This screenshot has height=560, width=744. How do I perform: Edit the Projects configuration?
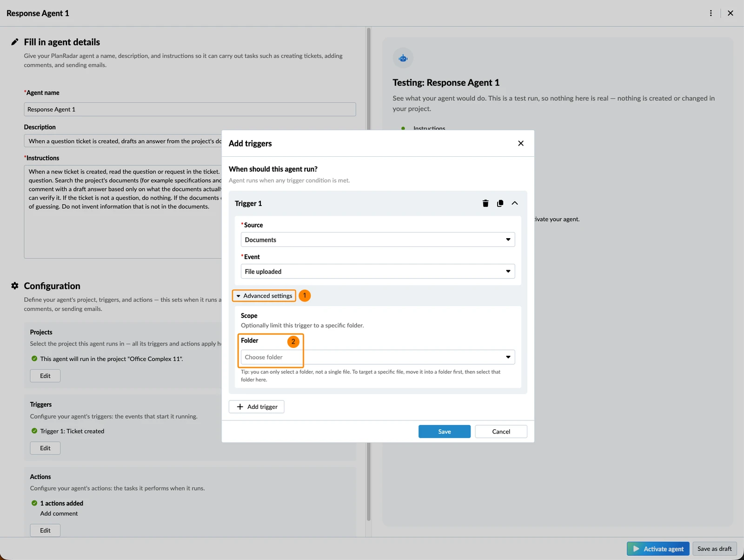tap(45, 376)
